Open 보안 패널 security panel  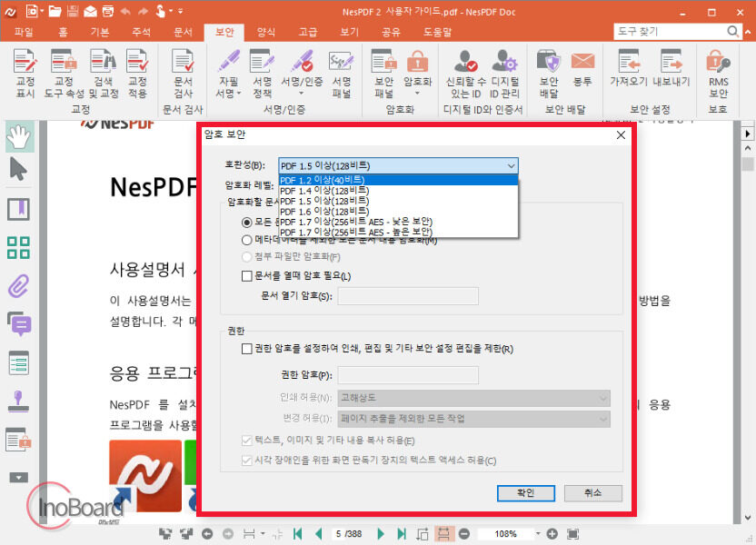pyautogui.click(x=383, y=74)
